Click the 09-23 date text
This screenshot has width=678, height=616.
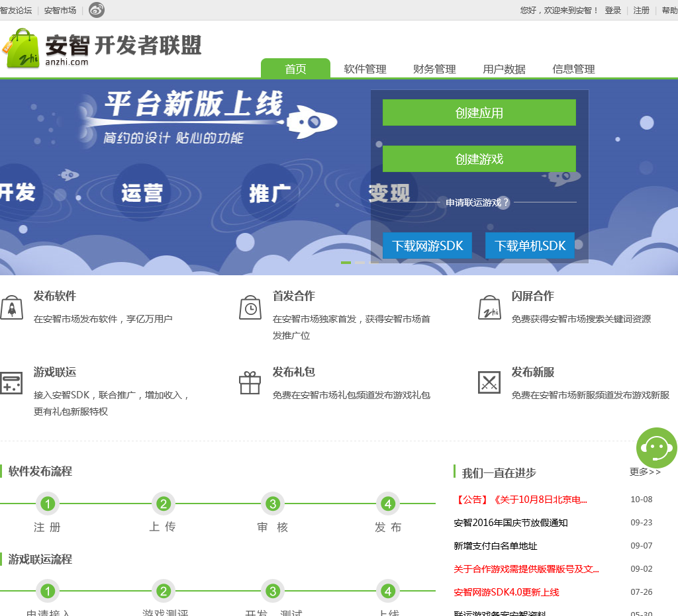pos(641,523)
